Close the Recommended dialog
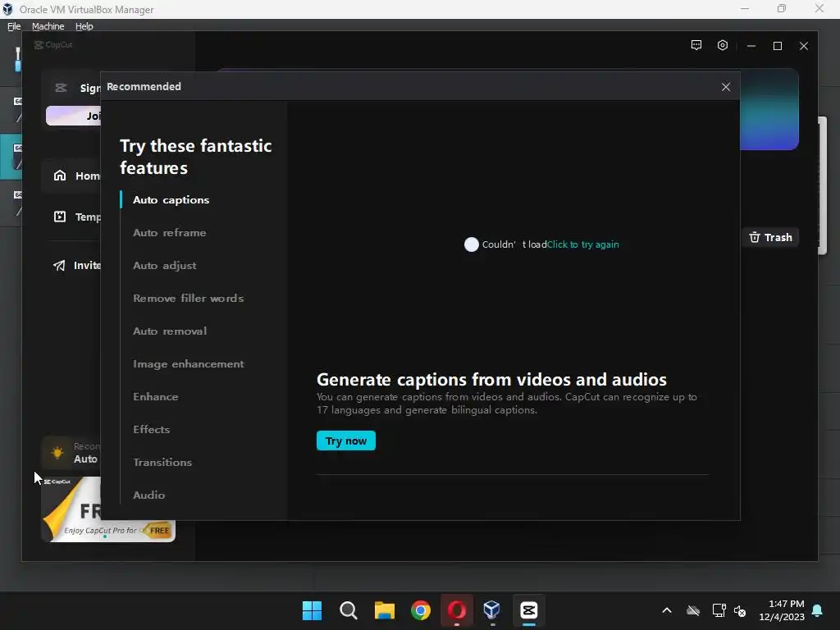Viewport: 840px width, 630px height. click(725, 87)
